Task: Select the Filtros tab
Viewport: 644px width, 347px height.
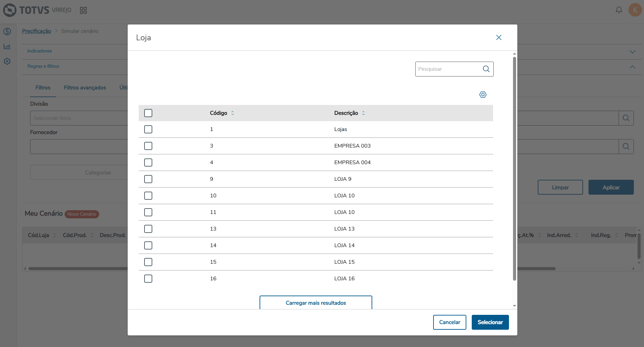Action: coord(43,88)
